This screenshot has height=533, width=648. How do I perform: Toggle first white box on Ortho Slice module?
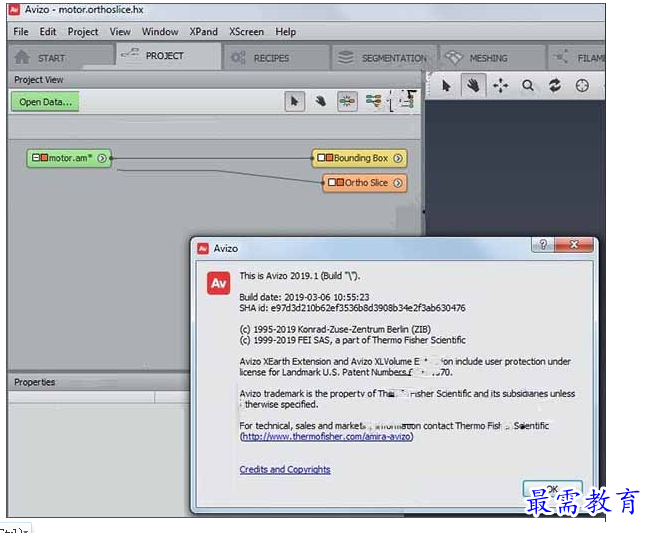point(331,182)
